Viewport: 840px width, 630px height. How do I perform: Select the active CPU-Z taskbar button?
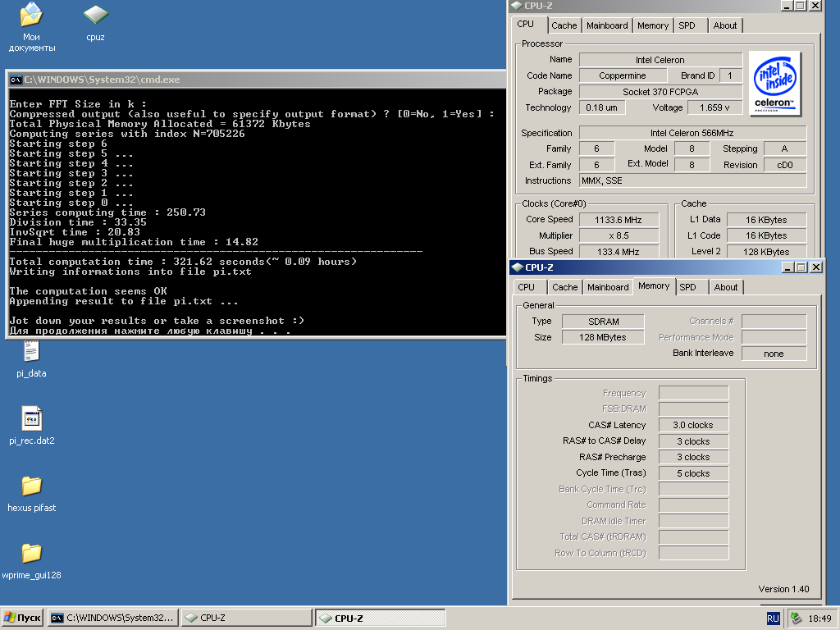pos(381,618)
